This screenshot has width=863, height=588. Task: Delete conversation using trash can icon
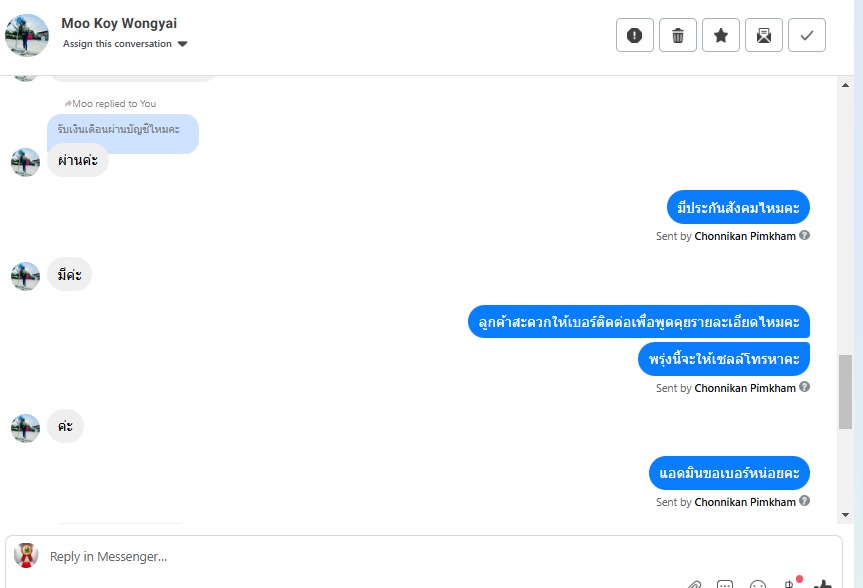click(678, 35)
